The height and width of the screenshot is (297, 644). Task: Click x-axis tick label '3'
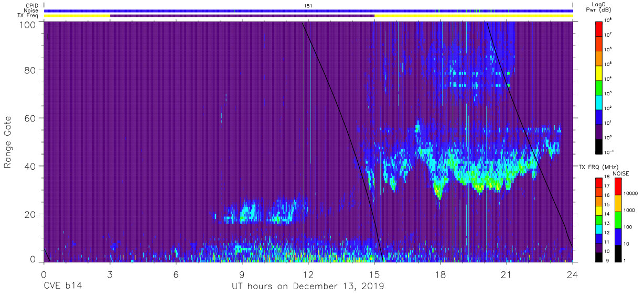[110, 273]
